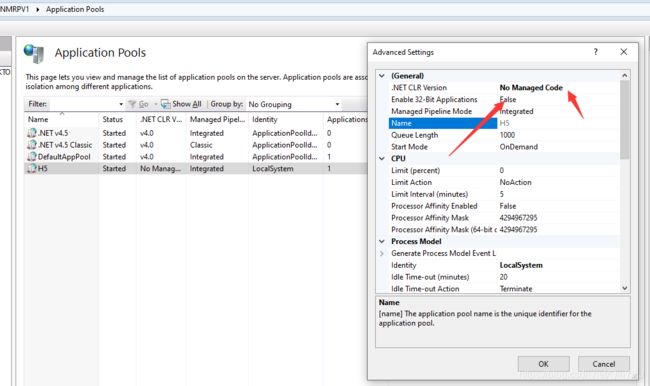Open the Go button dropdown arrow
Screen dimensions: 650x386
(155, 104)
